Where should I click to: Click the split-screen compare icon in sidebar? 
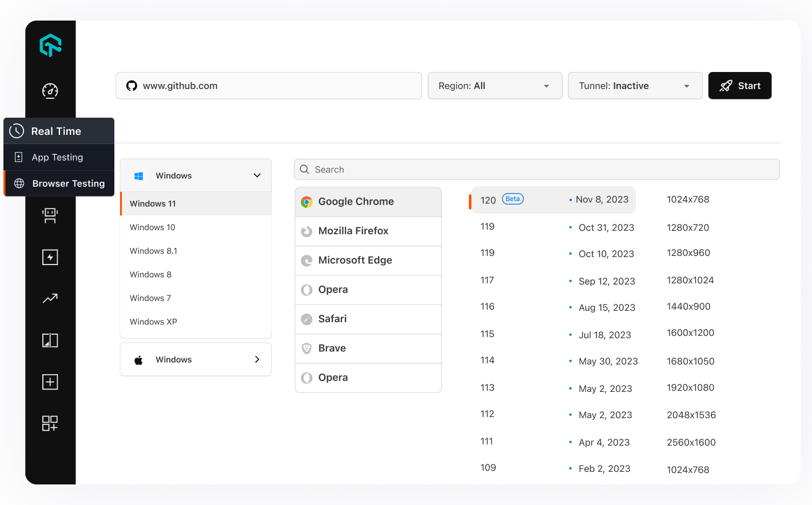click(x=50, y=340)
